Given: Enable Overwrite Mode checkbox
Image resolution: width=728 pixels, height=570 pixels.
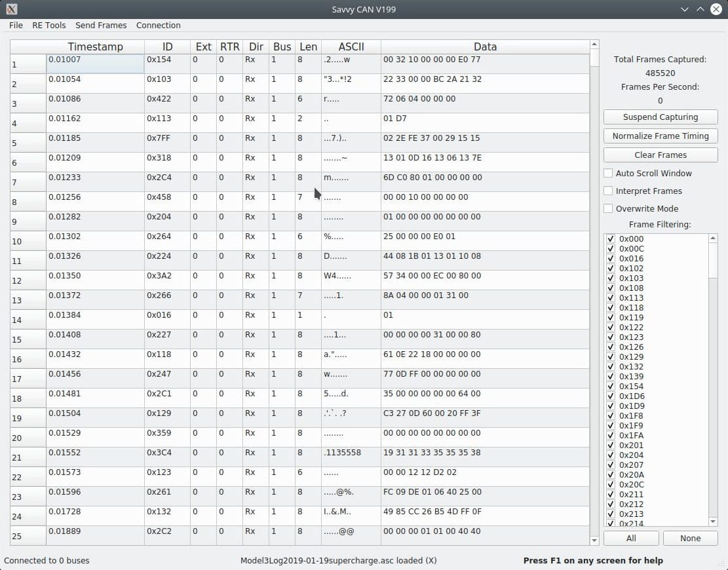Looking at the screenshot, I should click(x=609, y=209).
